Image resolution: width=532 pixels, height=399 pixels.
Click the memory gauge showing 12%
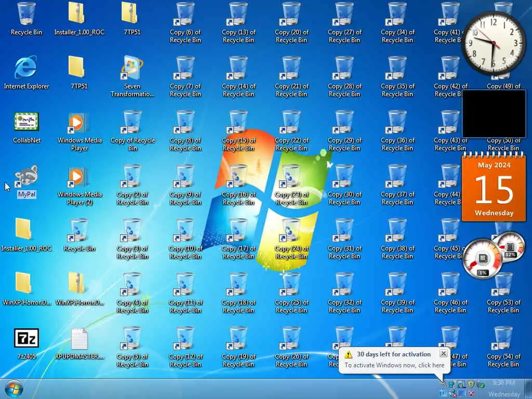point(510,247)
